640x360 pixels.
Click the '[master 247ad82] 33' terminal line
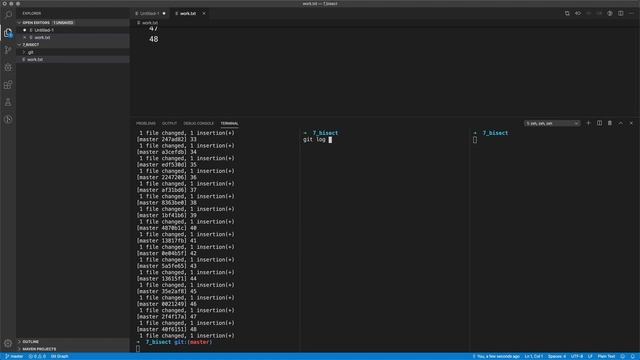pyautogui.click(x=167, y=139)
